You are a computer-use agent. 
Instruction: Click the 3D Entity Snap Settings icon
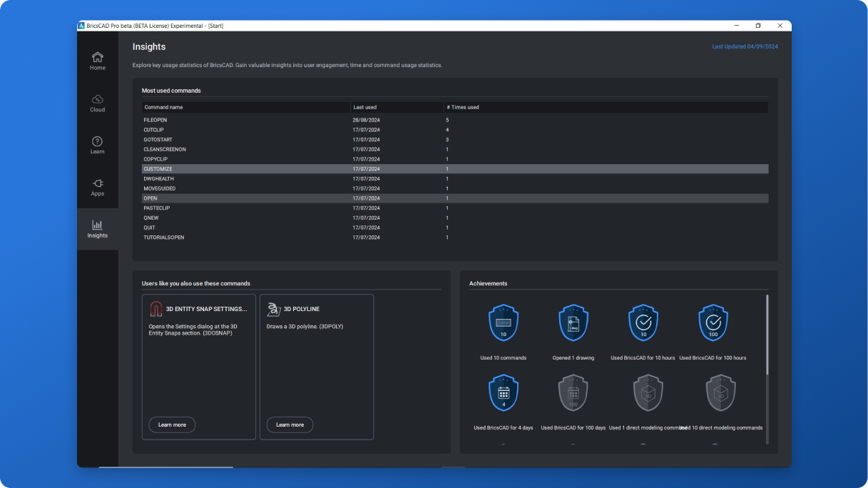(x=155, y=308)
